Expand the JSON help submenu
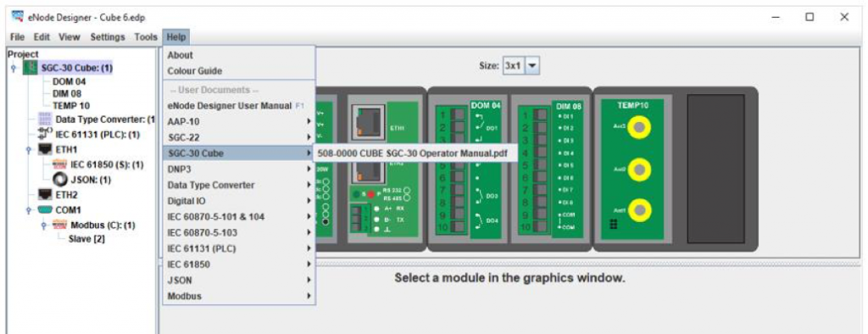 (239, 281)
